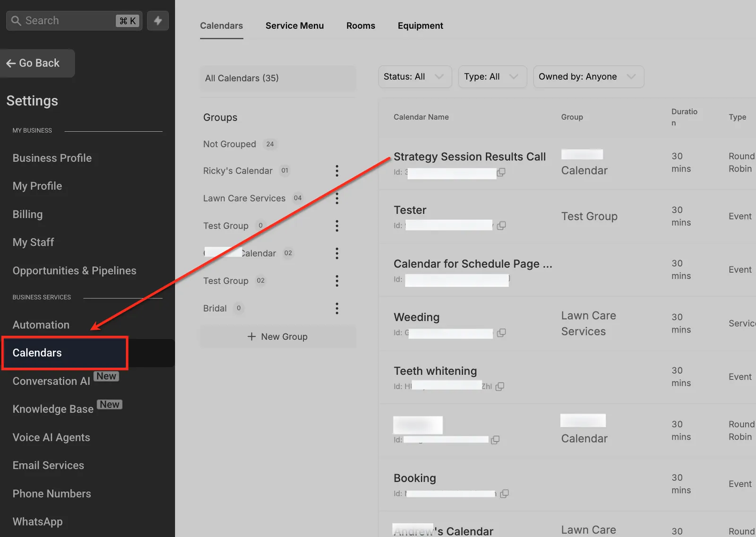Copy the ID of Teeth whitening calendar
756x537 pixels.
(500, 386)
